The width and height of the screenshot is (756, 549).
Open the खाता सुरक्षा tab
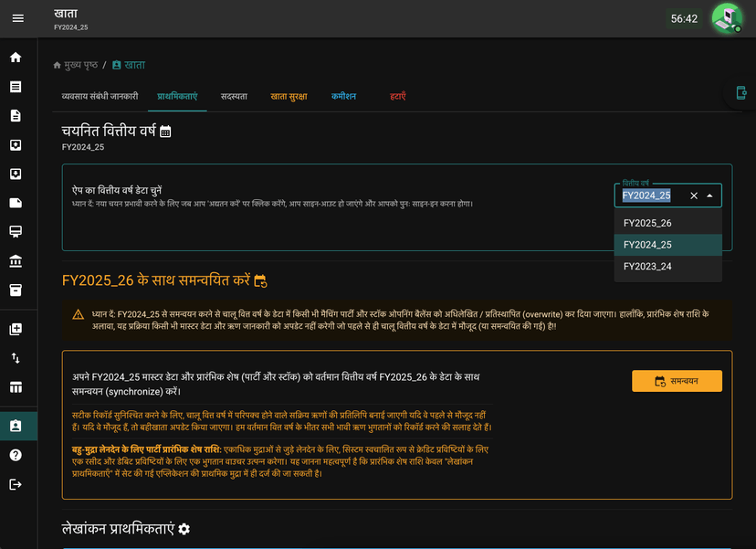[289, 97]
